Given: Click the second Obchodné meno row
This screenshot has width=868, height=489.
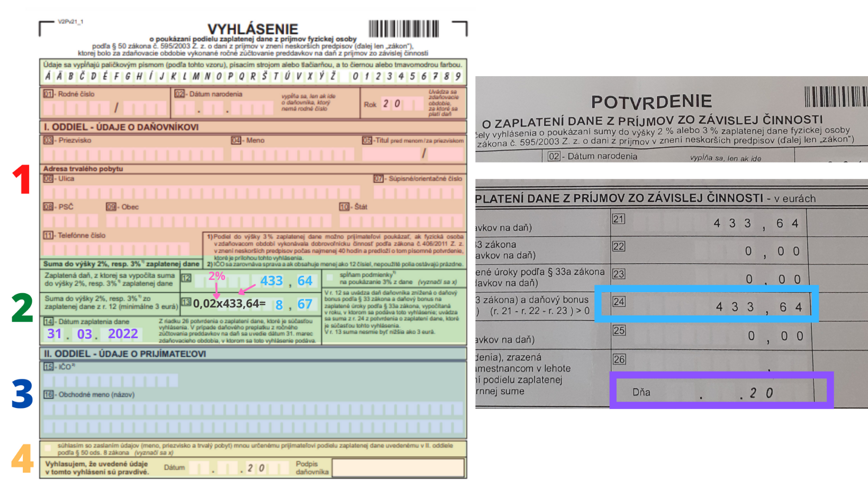Looking at the screenshot, I should point(253,427).
